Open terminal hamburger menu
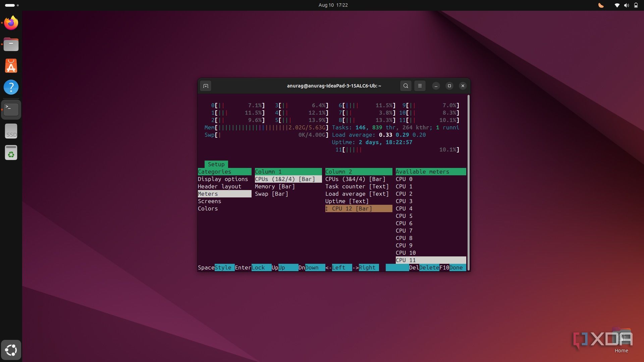 coord(420,86)
